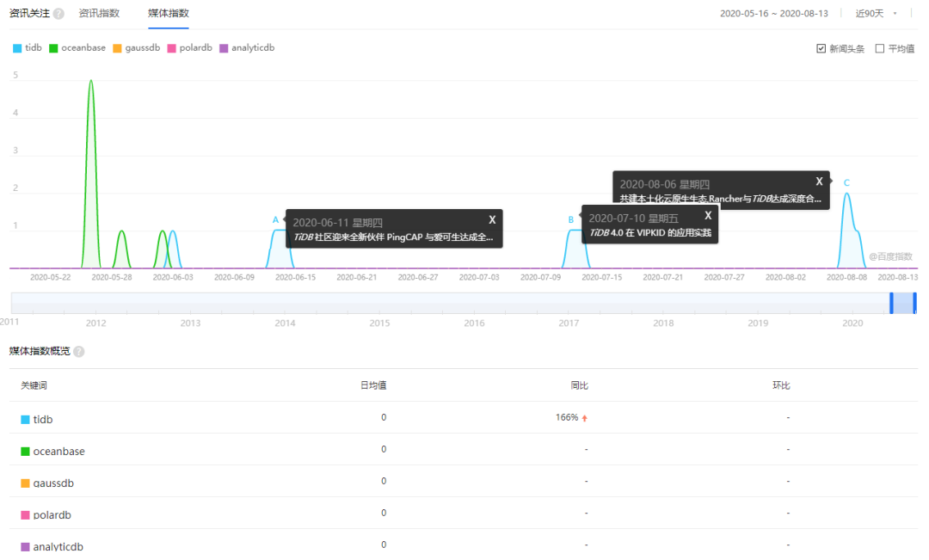Screen dimensions: 929x560
Task: Click the polardb pink color swatch in table
Action: [x=25, y=515]
